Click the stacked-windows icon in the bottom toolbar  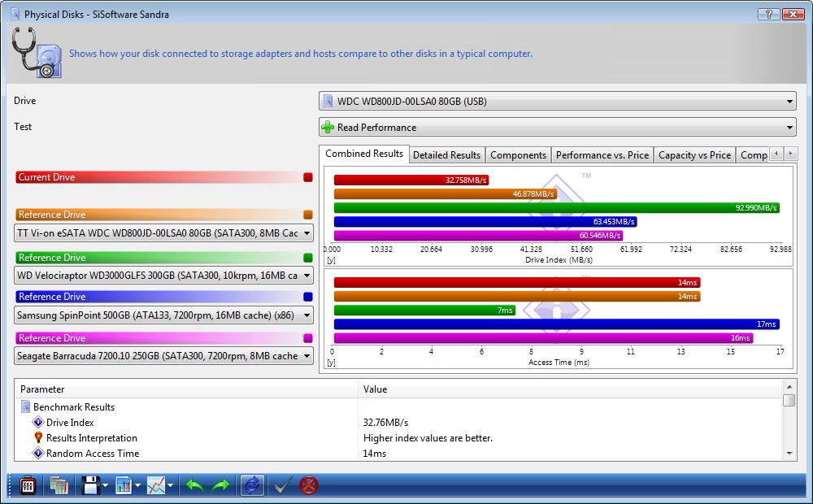click(x=59, y=486)
